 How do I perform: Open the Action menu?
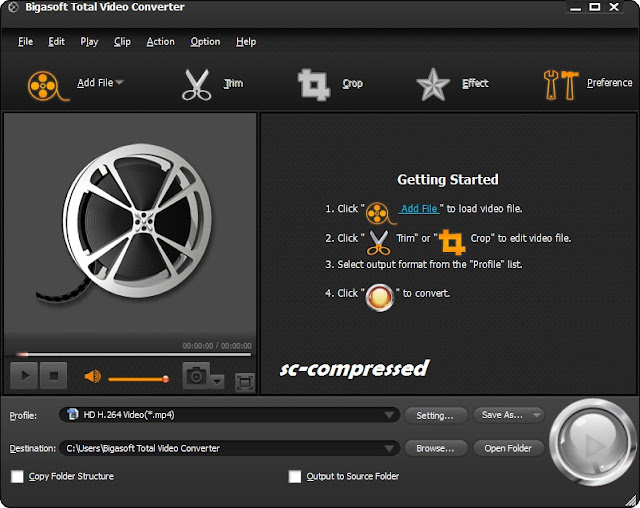tap(160, 42)
